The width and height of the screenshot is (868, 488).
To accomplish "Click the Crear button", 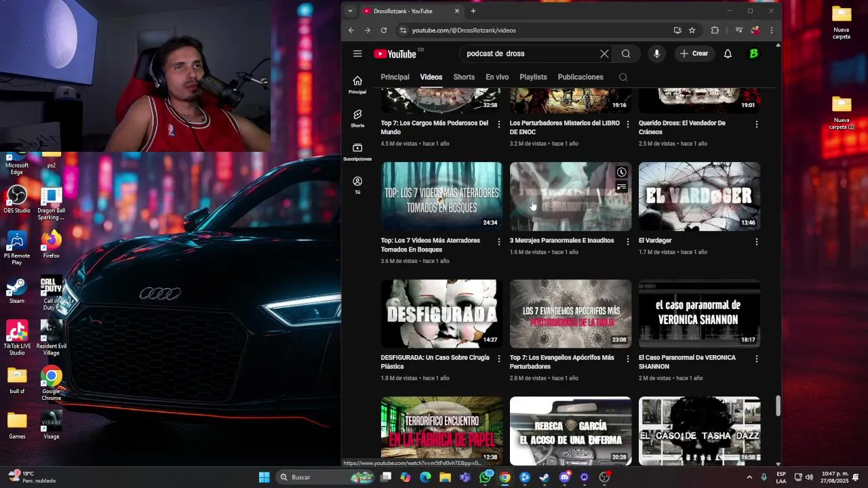I will 694,54.
